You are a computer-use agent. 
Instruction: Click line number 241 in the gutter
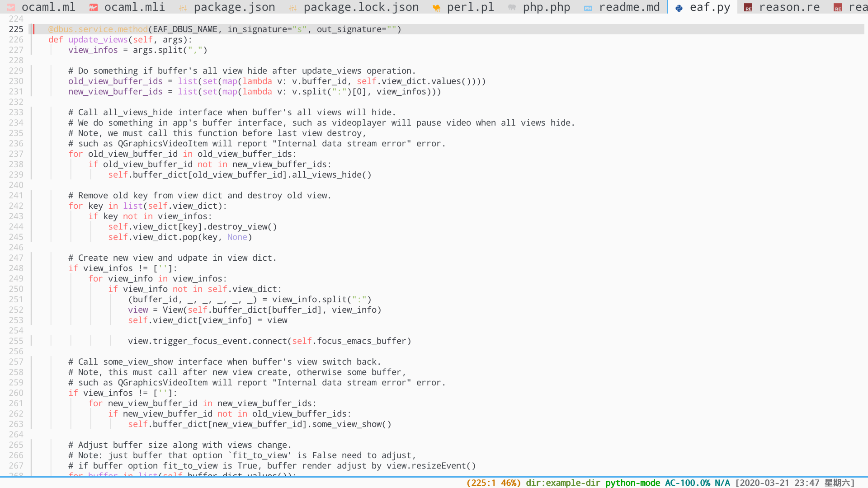(16, 196)
